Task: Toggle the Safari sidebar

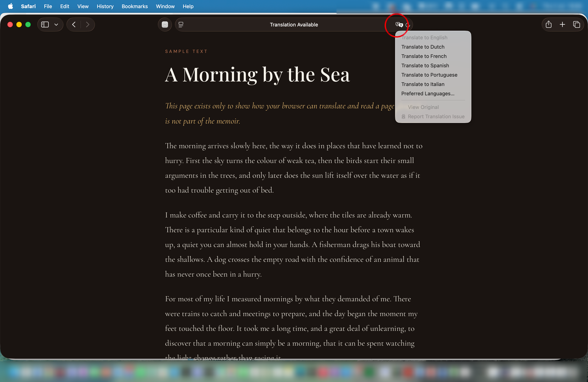Action: click(x=45, y=25)
